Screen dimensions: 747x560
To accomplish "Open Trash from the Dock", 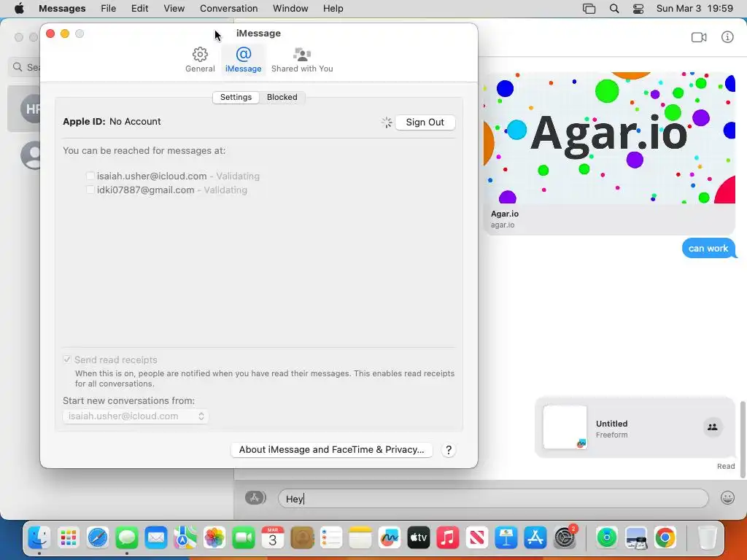I will tap(708, 537).
